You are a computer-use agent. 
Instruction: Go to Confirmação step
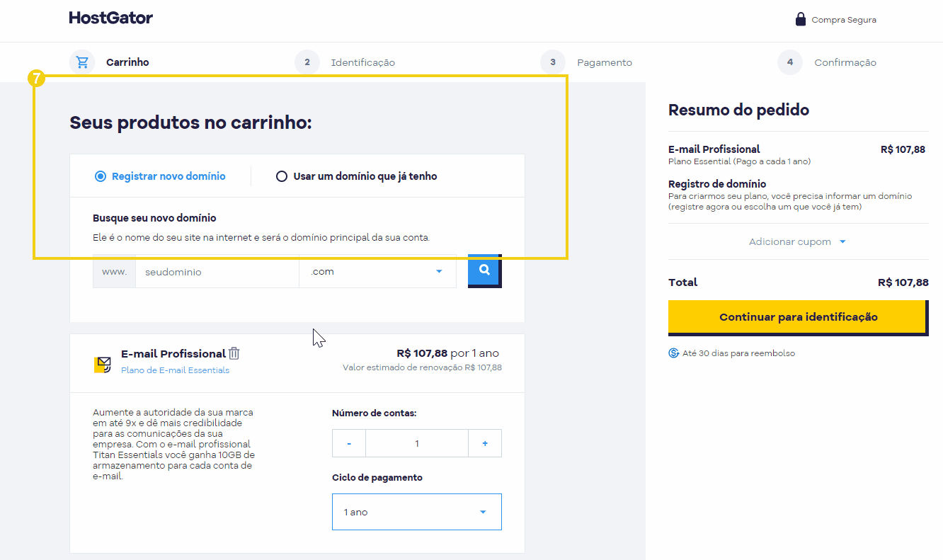click(845, 63)
